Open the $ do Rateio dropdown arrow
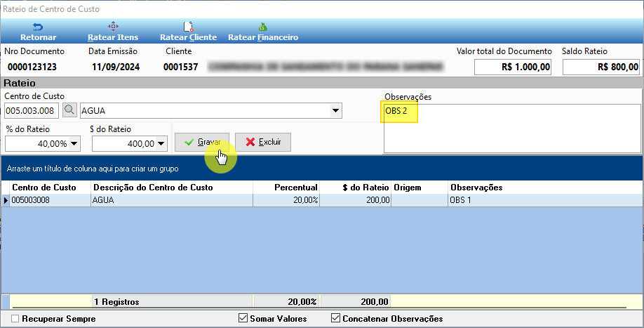The width and height of the screenshot is (644, 328). coord(161,143)
